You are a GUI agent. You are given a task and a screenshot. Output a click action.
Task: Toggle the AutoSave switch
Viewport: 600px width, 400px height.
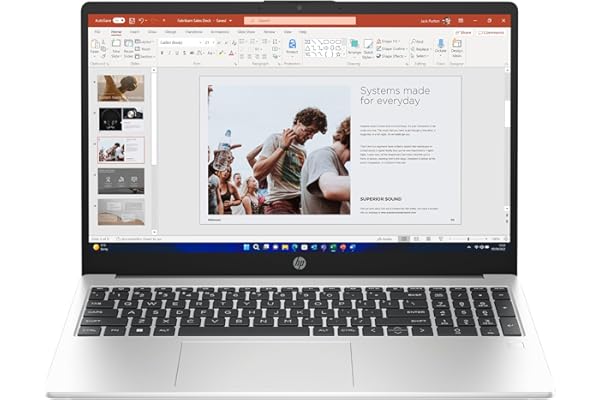[119, 21]
